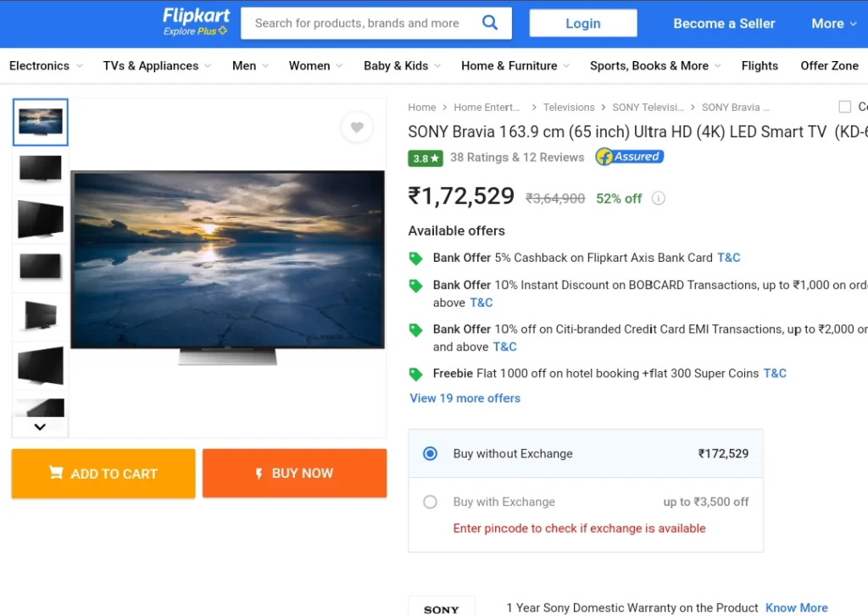868x616 pixels.
Task: Click the green tag icon beside Freebie offer
Action: pyautogui.click(x=415, y=375)
